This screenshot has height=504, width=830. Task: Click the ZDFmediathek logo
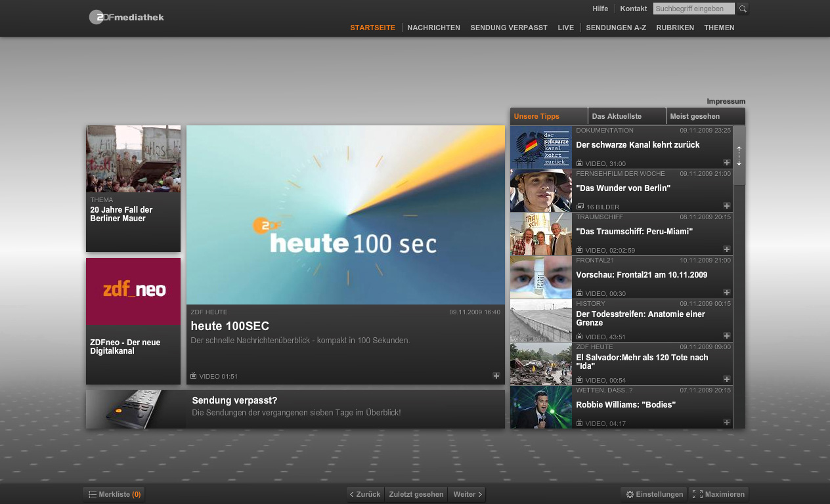(x=125, y=17)
